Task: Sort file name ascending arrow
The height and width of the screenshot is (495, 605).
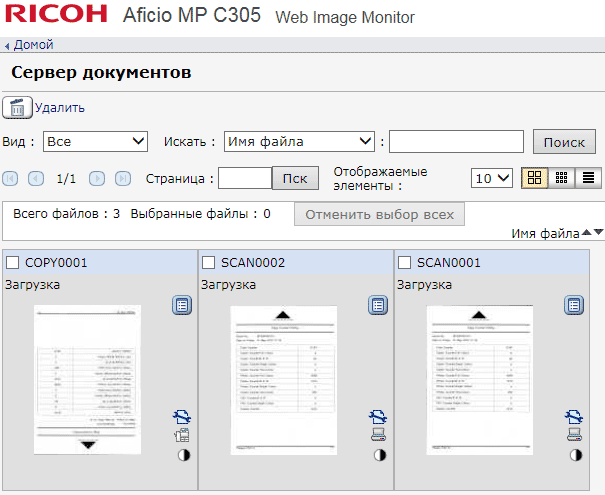Action: point(586,232)
